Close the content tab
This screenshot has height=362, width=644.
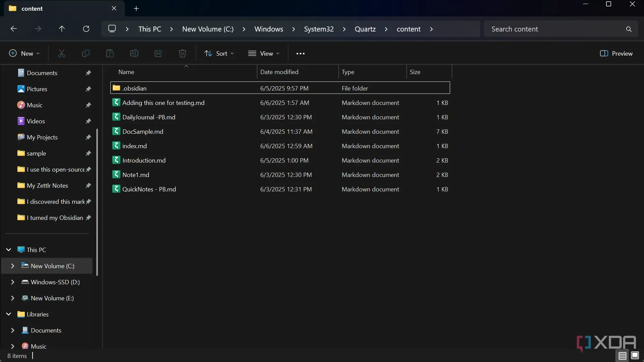114,8
